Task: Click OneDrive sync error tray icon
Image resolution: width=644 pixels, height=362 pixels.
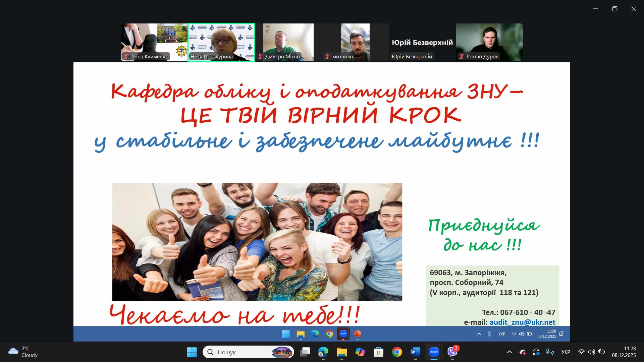Action: (x=523, y=352)
